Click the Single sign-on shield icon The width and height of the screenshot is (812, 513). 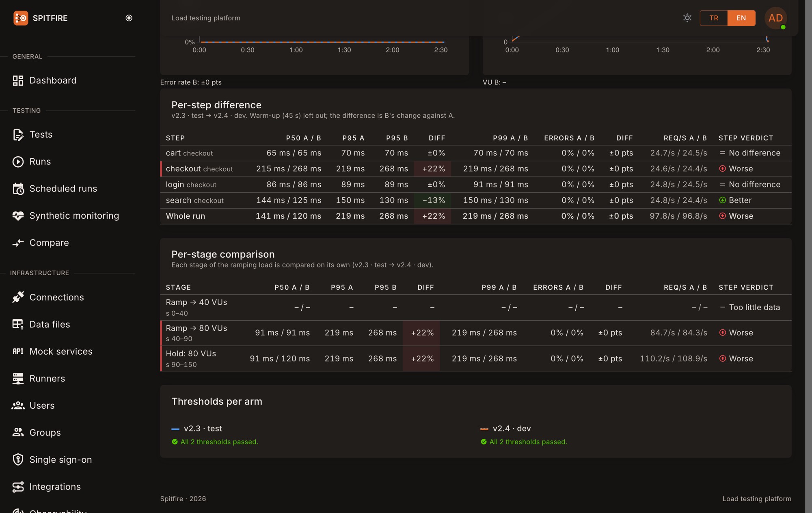coord(18,459)
